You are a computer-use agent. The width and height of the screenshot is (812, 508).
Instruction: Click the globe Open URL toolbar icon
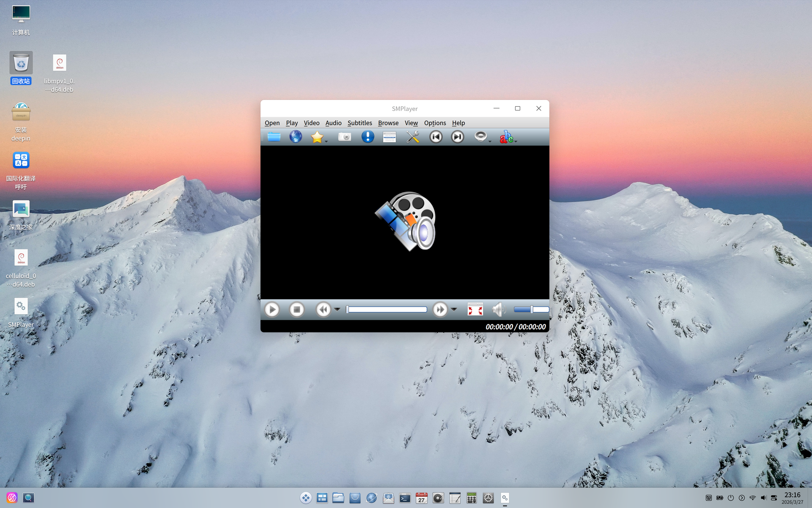point(296,137)
